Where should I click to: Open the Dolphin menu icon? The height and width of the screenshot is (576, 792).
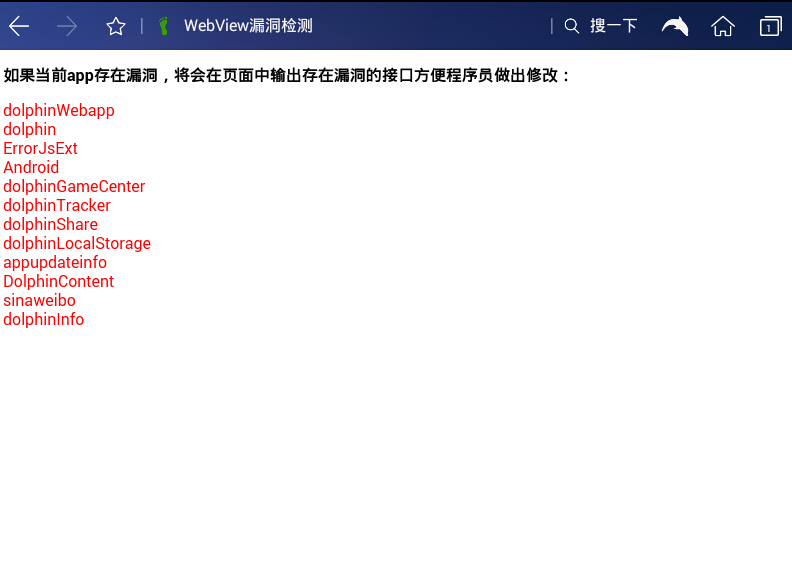(675, 26)
